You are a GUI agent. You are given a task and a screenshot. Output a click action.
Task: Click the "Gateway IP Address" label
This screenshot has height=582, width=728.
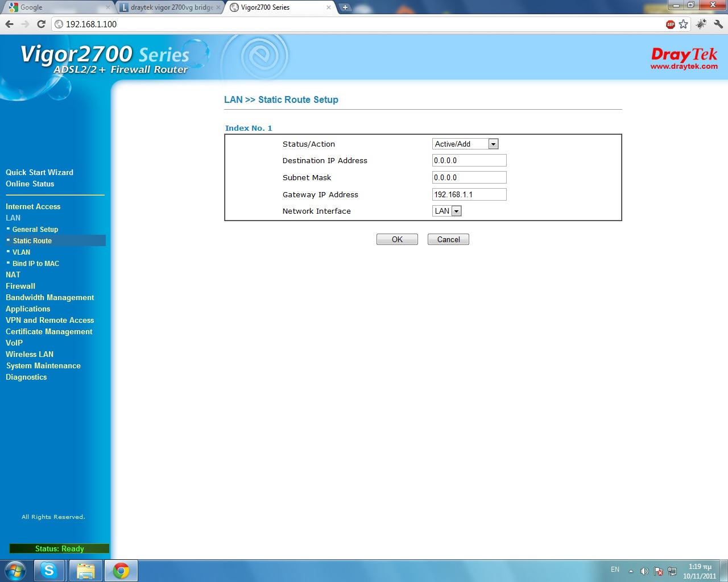pyautogui.click(x=320, y=194)
